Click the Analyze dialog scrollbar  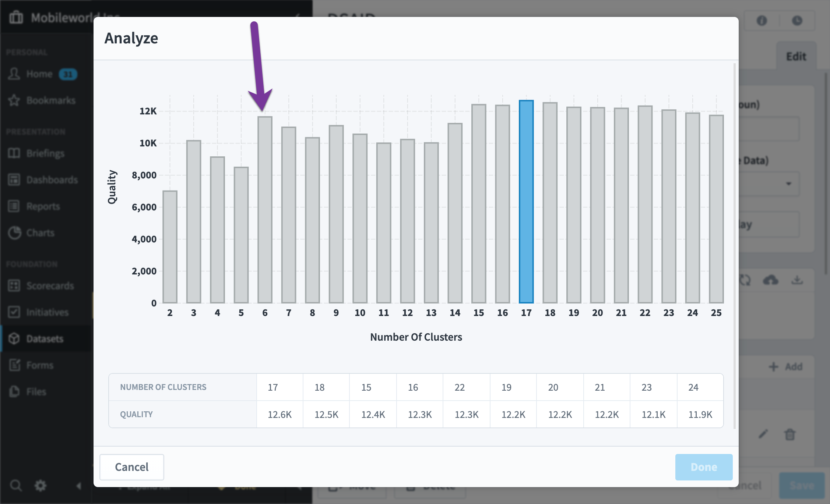pyautogui.click(x=735, y=246)
